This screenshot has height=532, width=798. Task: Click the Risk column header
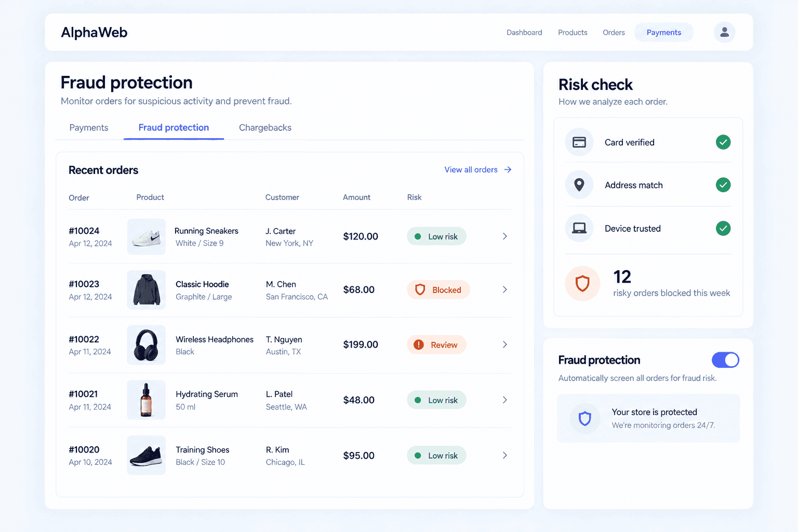pyautogui.click(x=414, y=197)
